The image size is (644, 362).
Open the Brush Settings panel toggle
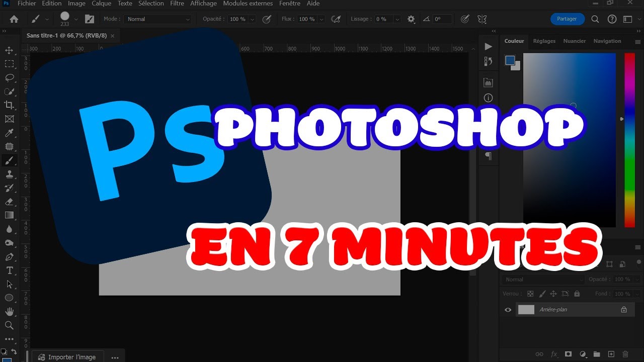pyautogui.click(x=90, y=19)
